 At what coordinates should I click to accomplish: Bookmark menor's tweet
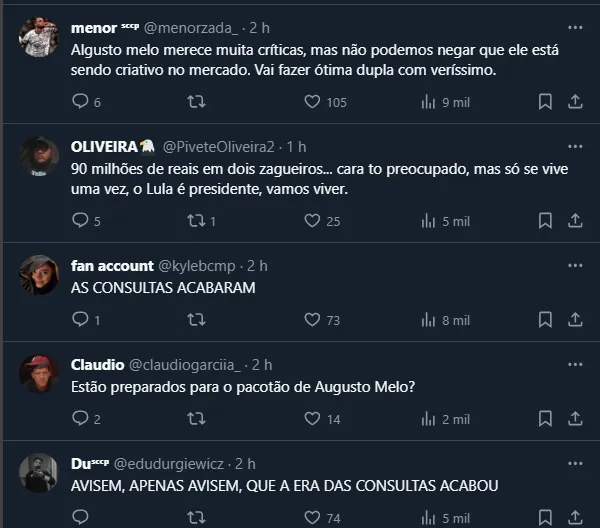[545, 101]
